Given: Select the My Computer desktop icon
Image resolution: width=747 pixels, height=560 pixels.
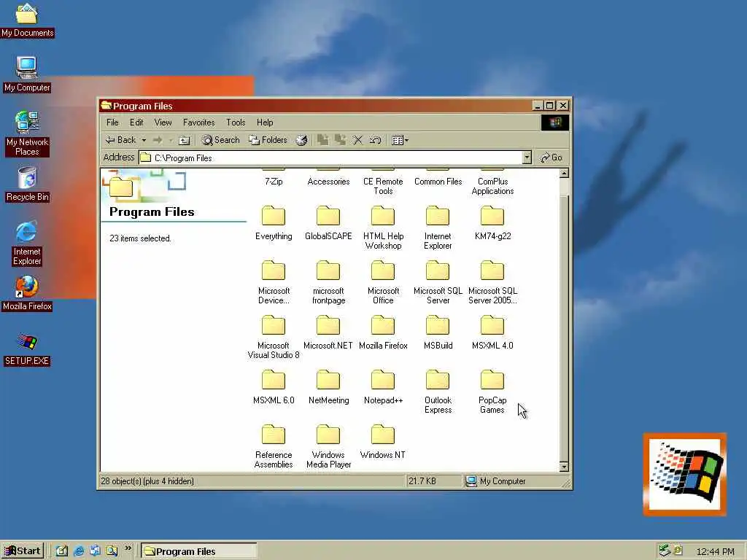Looking at the screenshot, I should tap(27, 74).
